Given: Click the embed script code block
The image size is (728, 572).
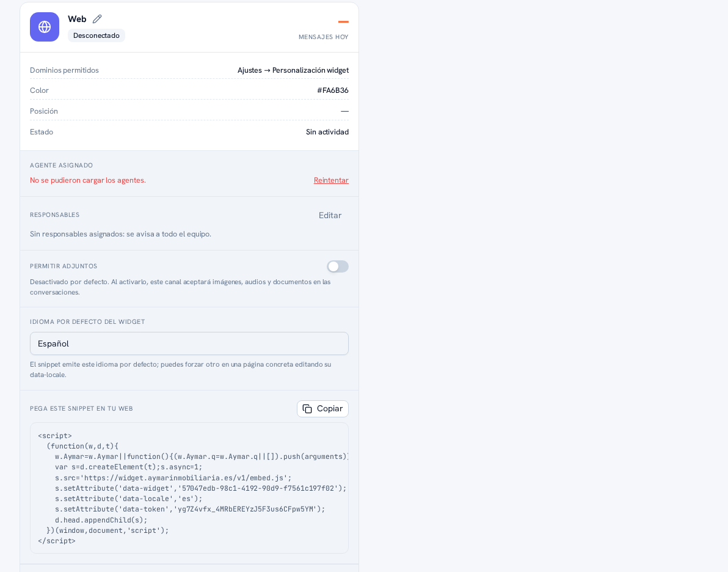Looking at the screenshot, I should (x=189, y=488).
